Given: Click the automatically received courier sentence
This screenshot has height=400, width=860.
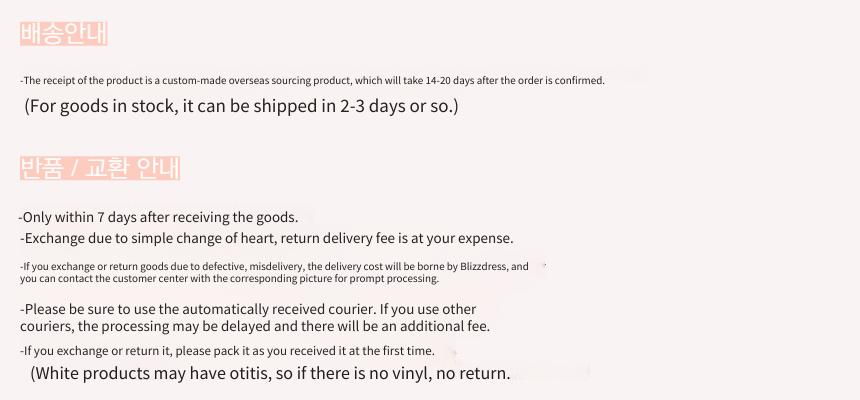Looking at the screenshot, I should point(248,309).
